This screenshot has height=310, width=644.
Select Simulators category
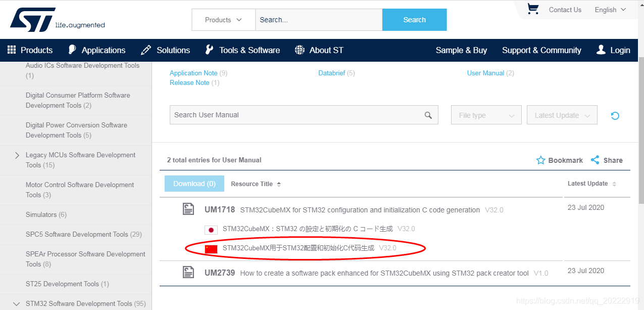click(46, 214)
